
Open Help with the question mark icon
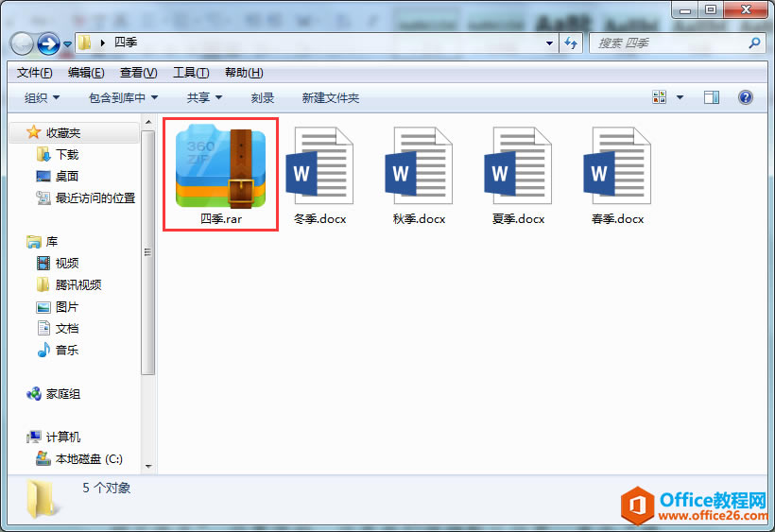pos(746,97)
